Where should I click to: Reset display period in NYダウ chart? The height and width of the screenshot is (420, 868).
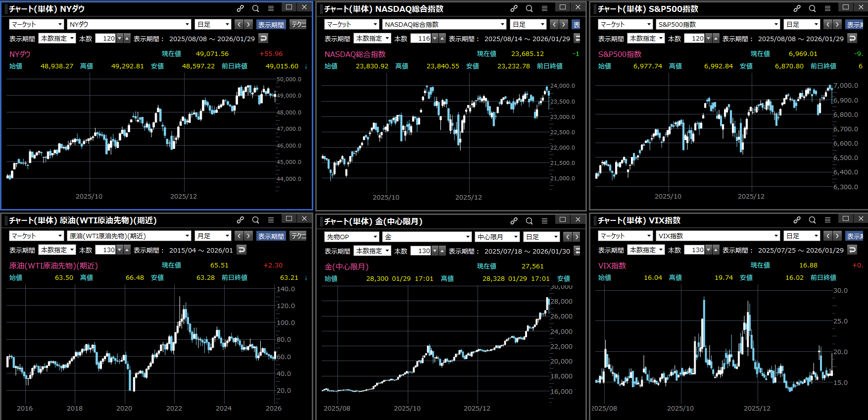click(x=263, y=38)
